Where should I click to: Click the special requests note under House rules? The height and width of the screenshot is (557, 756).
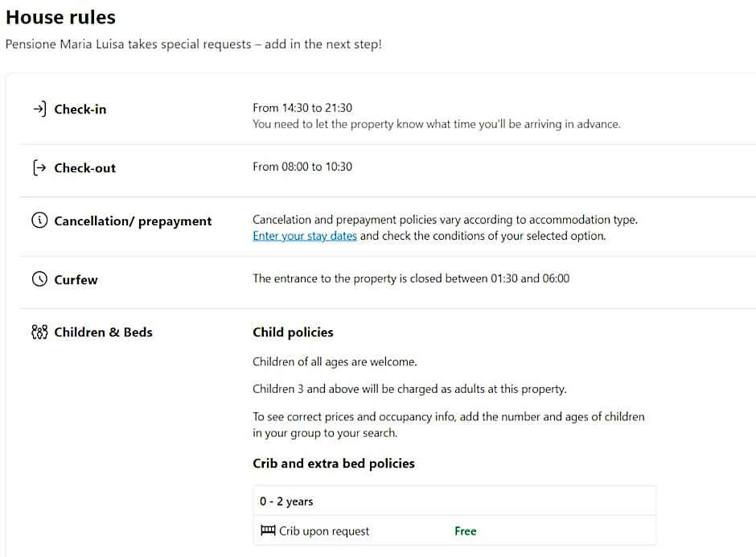point(193,44)
